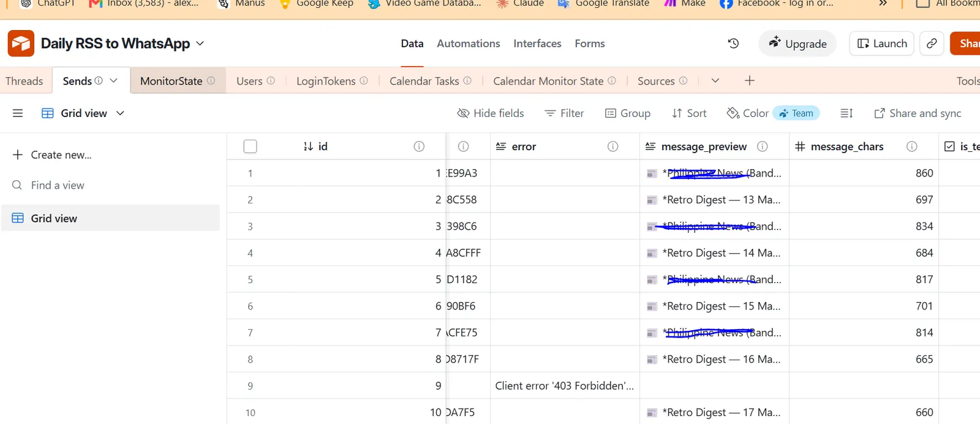This screenshot has width=980, height=424.
Task: Switch to the Interfaces tab
Action: [x=537, y=44]
